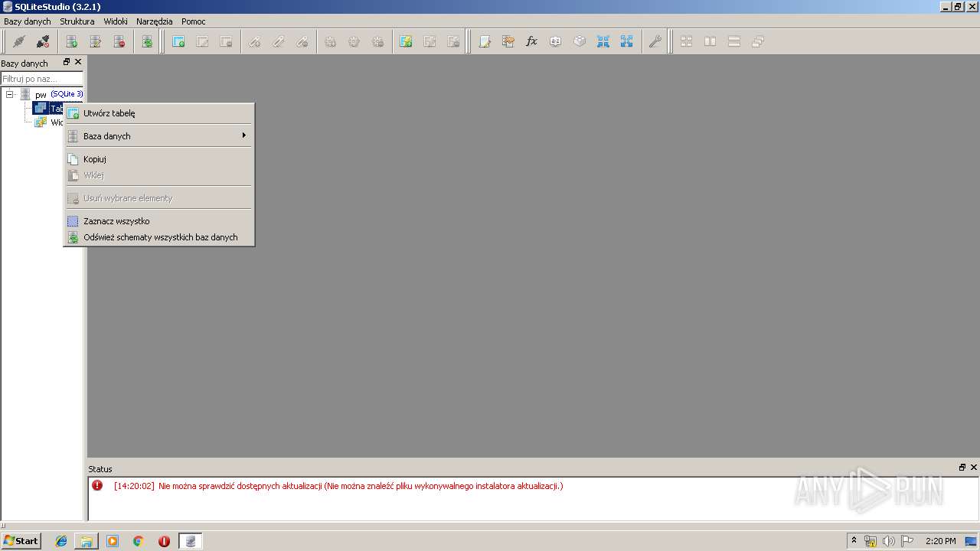Viewport: 980px width, 551px height.
Task: Close the Bazy danych panel
Action: (x=78, y=62)
